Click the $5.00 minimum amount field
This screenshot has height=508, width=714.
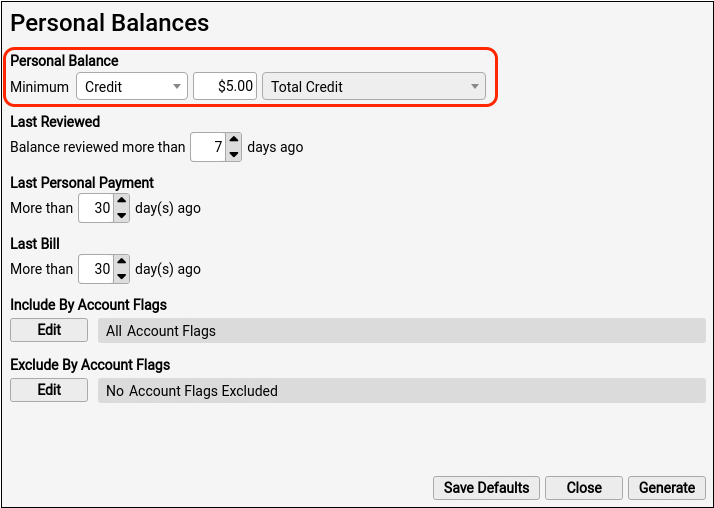click(x=225, y=86)
